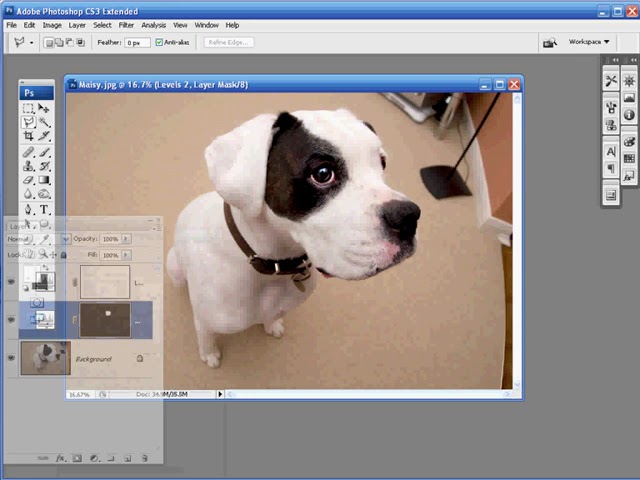Click Create new layer icon
The width and height of the screenshot is (640, 480).
point(128,458)
